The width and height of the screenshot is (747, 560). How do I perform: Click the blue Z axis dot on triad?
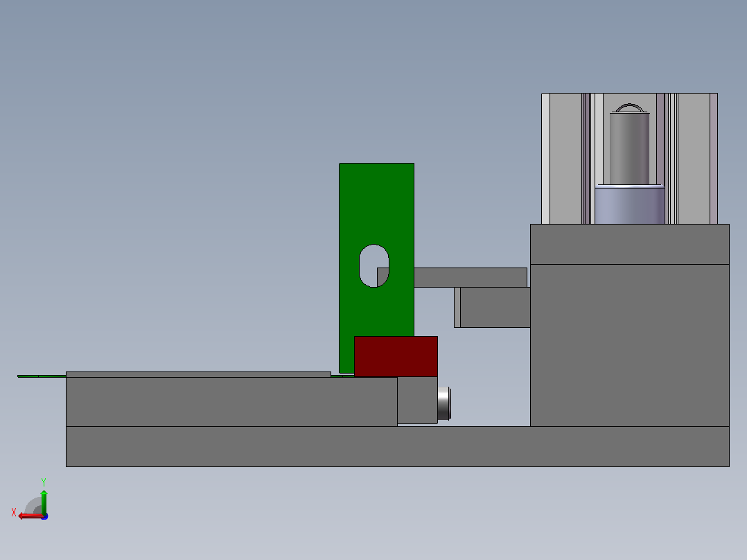45,516
